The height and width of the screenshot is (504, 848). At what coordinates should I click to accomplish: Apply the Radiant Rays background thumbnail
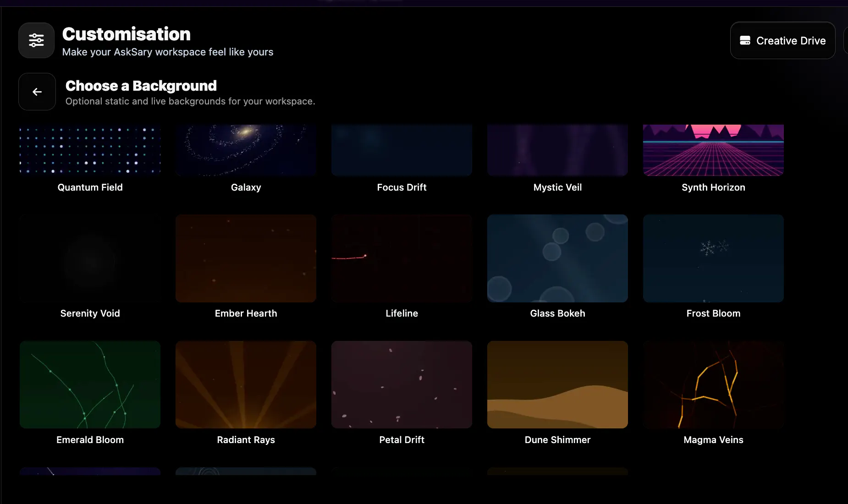point(246,384)
